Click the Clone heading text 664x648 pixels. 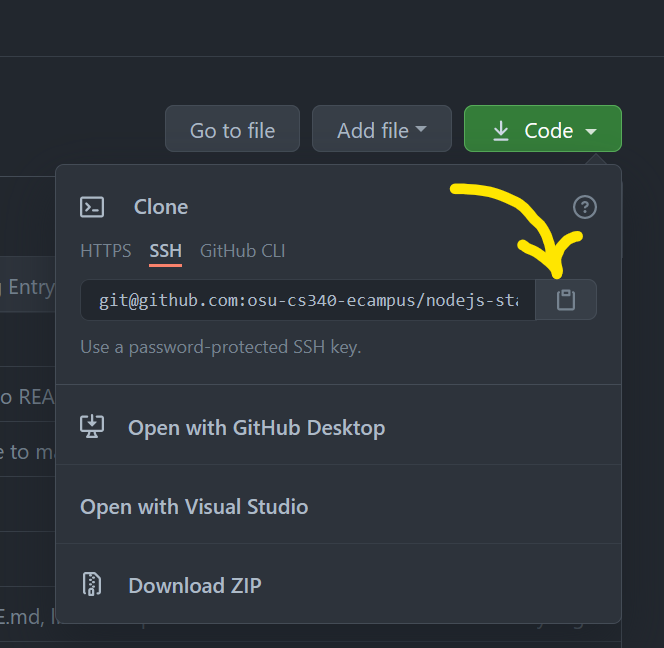coord(161,207)
